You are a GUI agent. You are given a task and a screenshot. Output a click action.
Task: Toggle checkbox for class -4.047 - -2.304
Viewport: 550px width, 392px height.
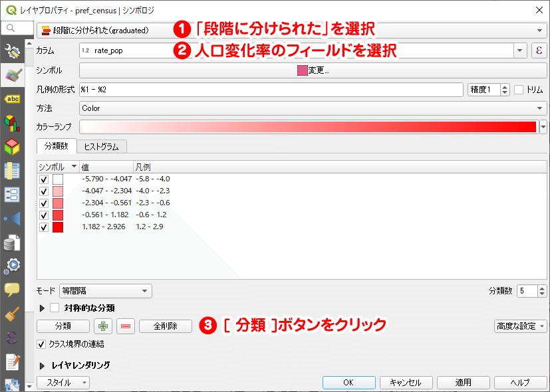(44, 191)
